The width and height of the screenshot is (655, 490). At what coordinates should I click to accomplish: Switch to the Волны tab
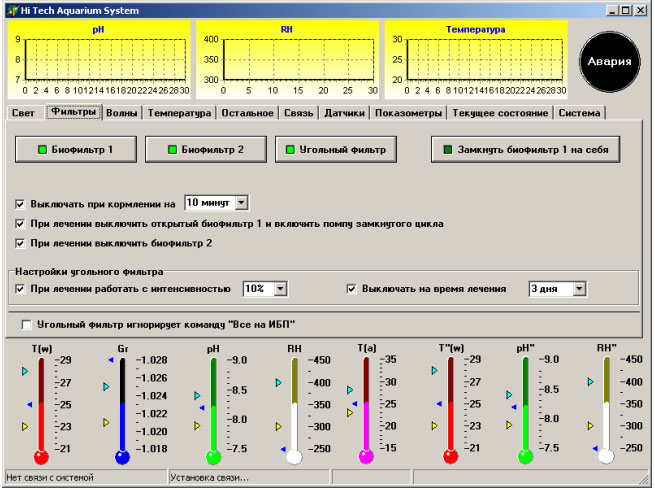[122, 113]
